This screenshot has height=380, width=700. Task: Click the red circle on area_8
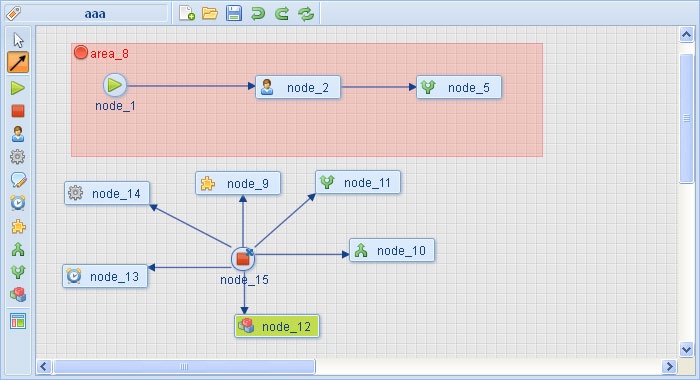coord(81,53)
